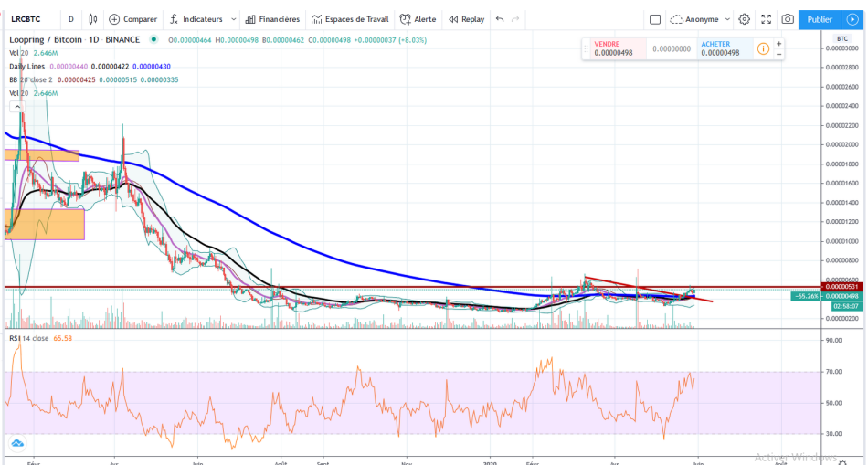The height and width of the screenshot is (465, 868).
Task: Open chart settings gear icon
Action: [745, 19]
